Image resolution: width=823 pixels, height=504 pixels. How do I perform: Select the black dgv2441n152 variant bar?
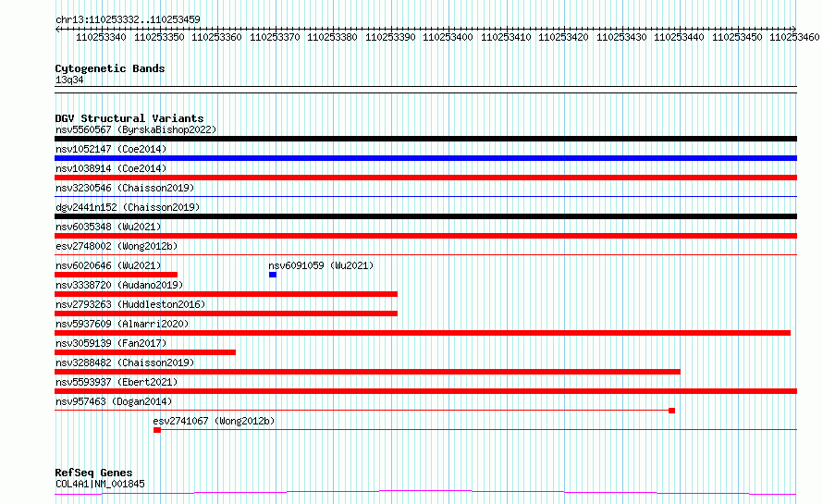(425, 216)
